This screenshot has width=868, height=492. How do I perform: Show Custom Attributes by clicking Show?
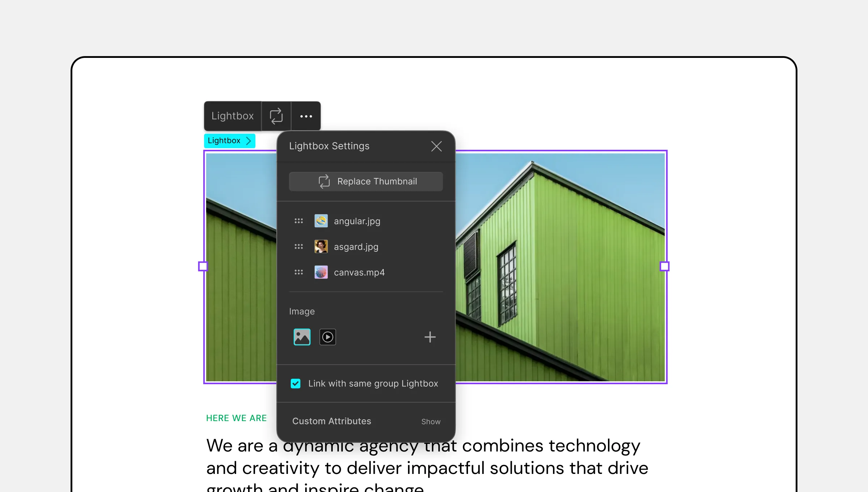[x=431, y=421]
